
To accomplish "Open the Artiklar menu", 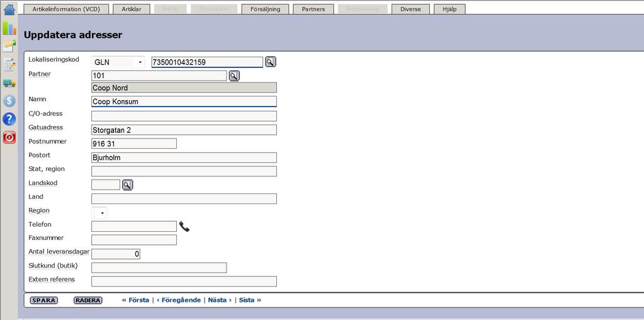I will pyautogui.click(x=131, y=9).
